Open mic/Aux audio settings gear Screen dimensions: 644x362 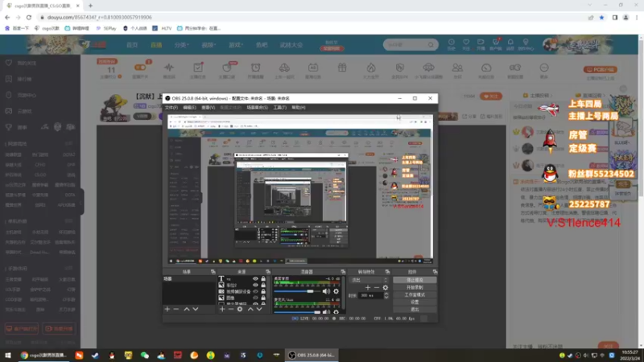336,312
